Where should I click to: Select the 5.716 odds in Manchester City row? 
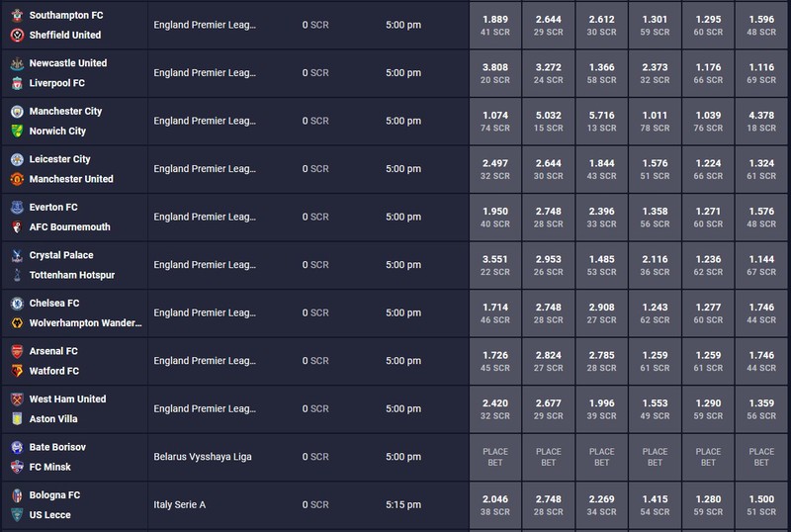tap(602, 122)
